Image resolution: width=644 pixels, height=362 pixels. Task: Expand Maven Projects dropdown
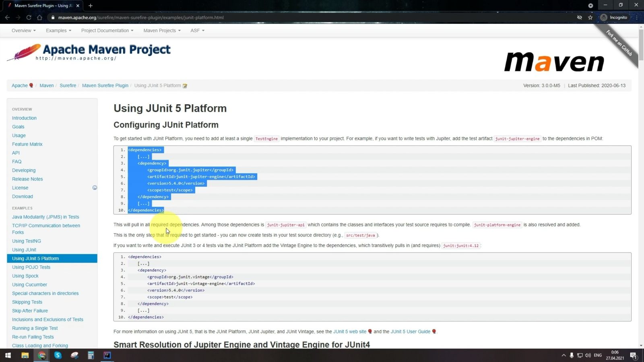[x=162, y=31]
